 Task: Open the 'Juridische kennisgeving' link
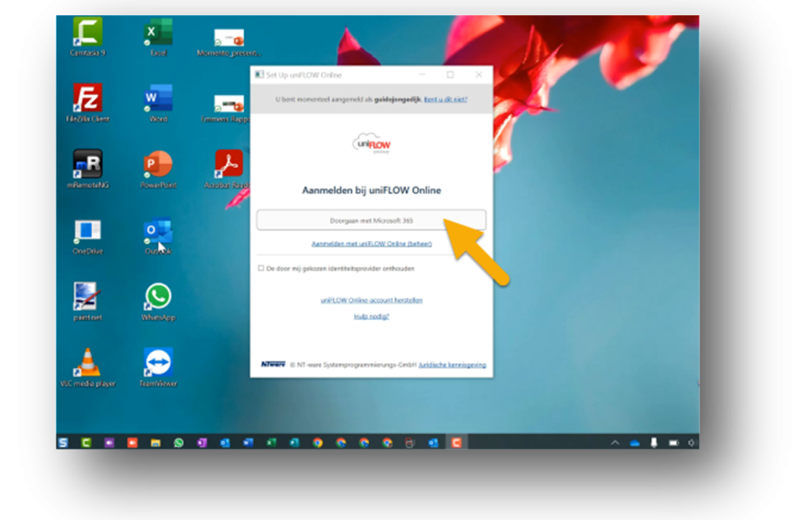452,365
